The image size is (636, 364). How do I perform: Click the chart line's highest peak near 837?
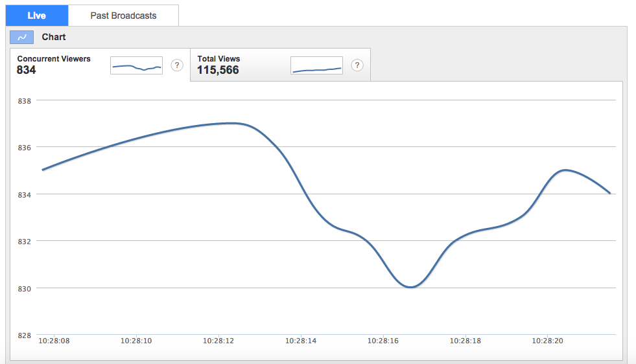(x=232, y=123)
